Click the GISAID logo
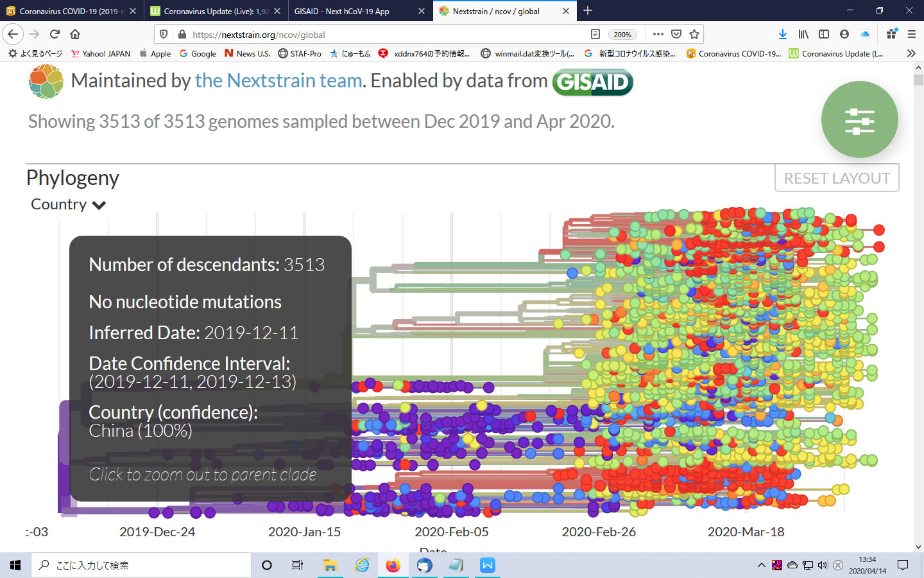Viewport: 924px width, 578px height. [592, 82]
